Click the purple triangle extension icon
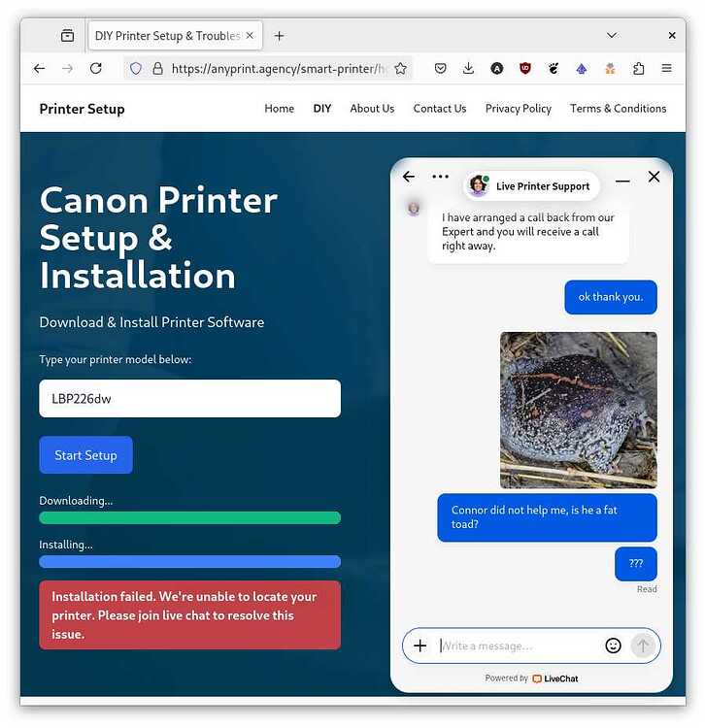The width and height of the screenshot is (705, 728). [582, 69]
